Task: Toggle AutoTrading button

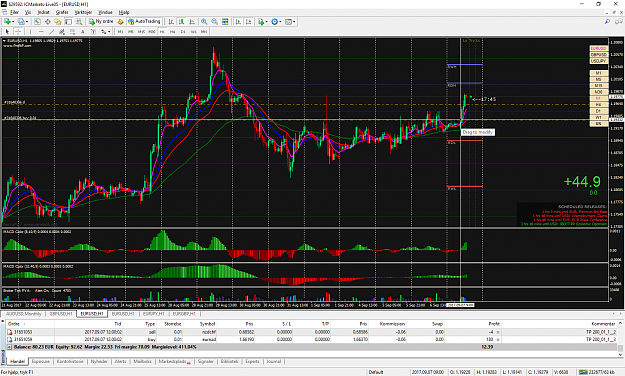Action: [x=144, y=22]
